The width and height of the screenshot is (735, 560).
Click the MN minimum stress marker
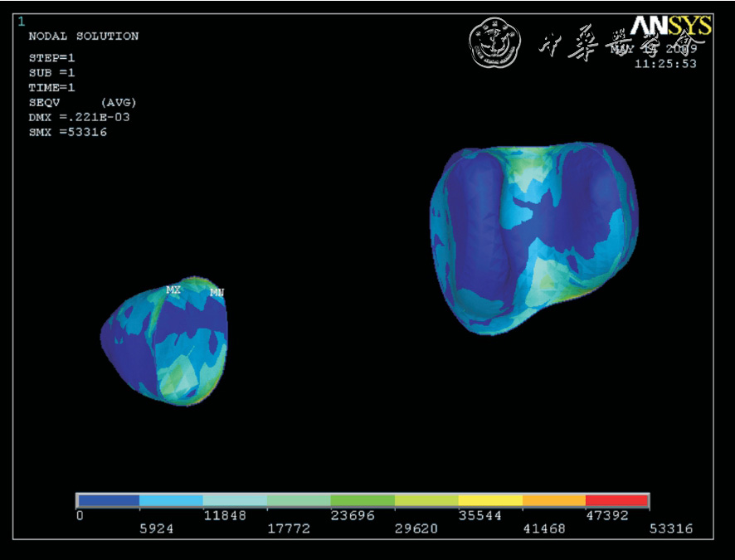point(217,292)
